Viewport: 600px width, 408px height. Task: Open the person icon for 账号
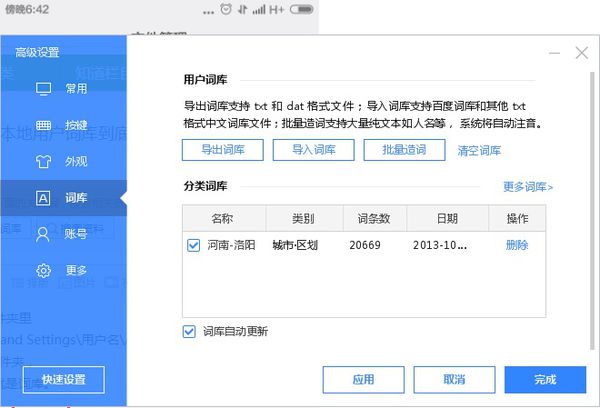tap(44, 234)
